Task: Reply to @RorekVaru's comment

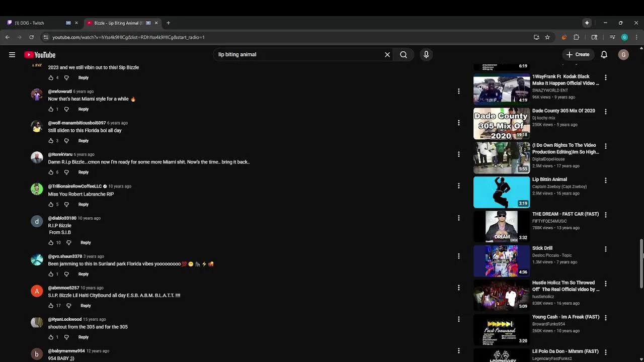Action: coord(84,172)
